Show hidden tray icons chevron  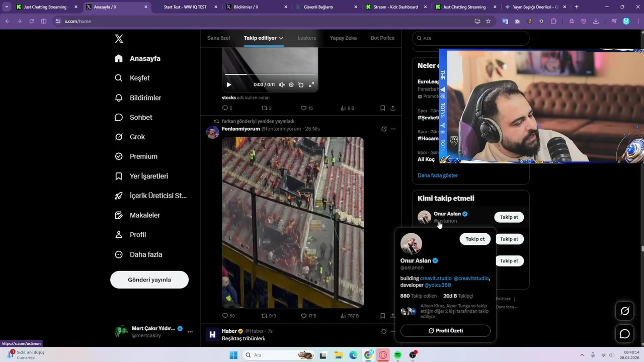pos(581,355)
